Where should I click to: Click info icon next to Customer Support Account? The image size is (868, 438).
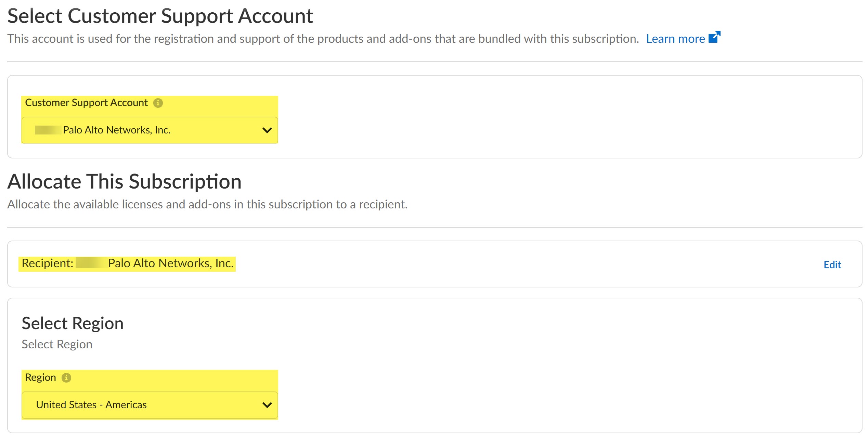click(x=158, y=103)
